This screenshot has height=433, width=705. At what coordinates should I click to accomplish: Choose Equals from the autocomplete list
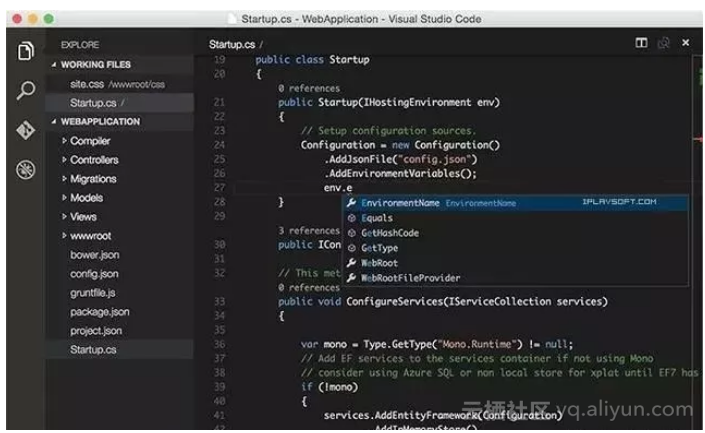(516, 218)
